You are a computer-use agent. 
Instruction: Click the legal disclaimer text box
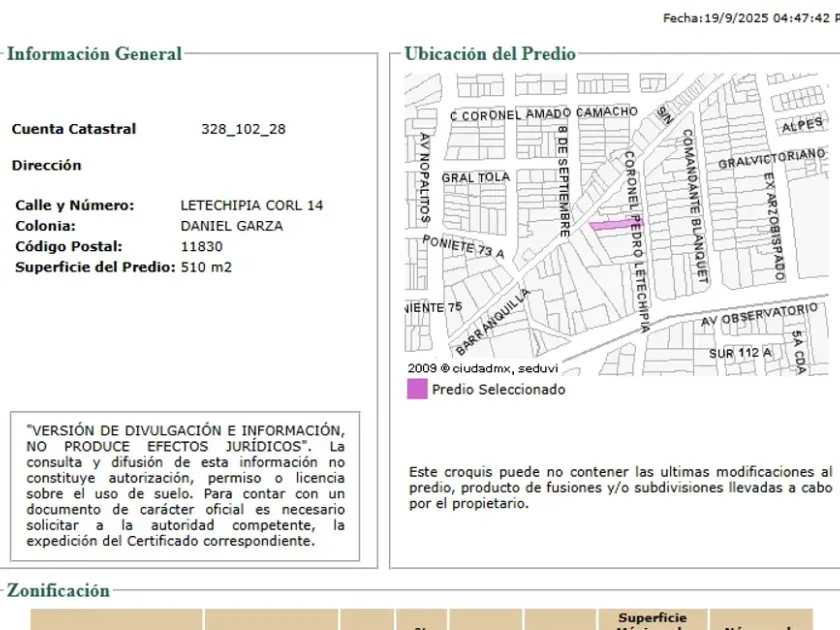click(x=186, y=484)
